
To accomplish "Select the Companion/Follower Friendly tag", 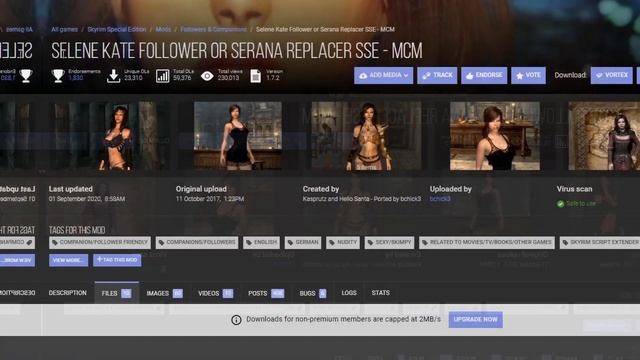I will (x=100, y=242).
